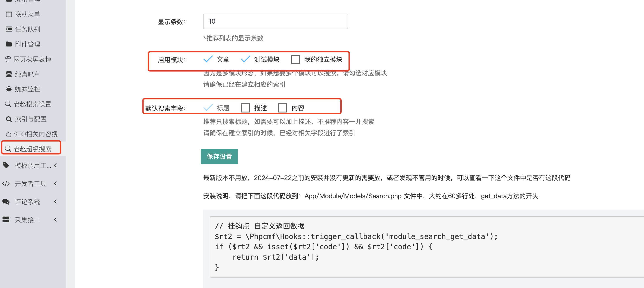Open the 联动菜单 sidebar item
Image resolution: width=644 pixels, height=288 pixels.
tap(33, 15)
